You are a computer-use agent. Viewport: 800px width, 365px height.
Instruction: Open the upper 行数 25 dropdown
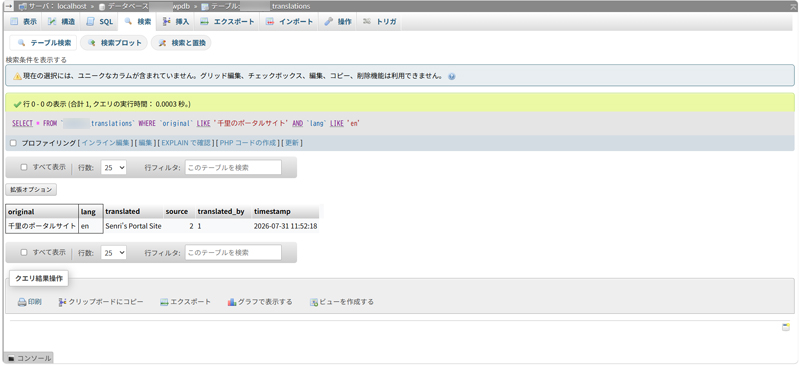pos(113,167)
